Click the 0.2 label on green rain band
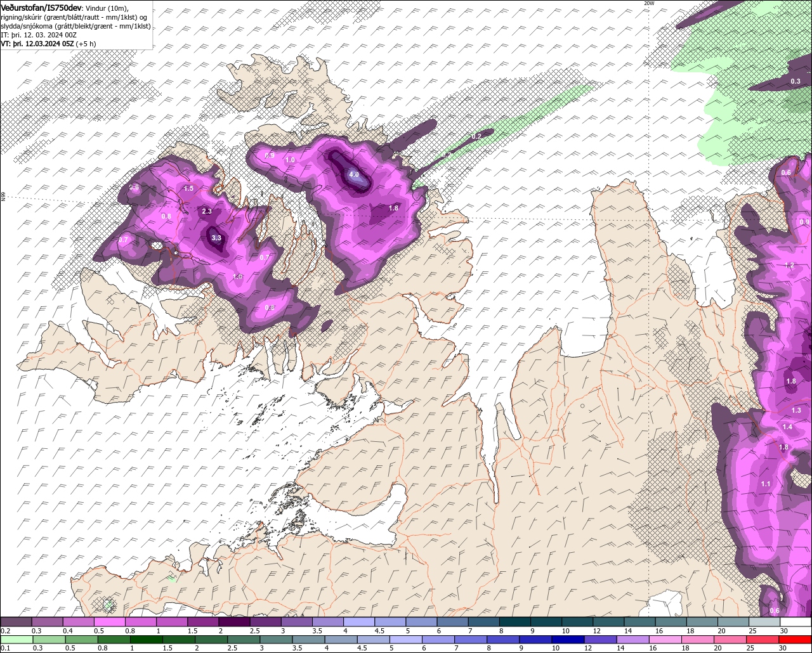The image size is (812, 653). point(476,136)
